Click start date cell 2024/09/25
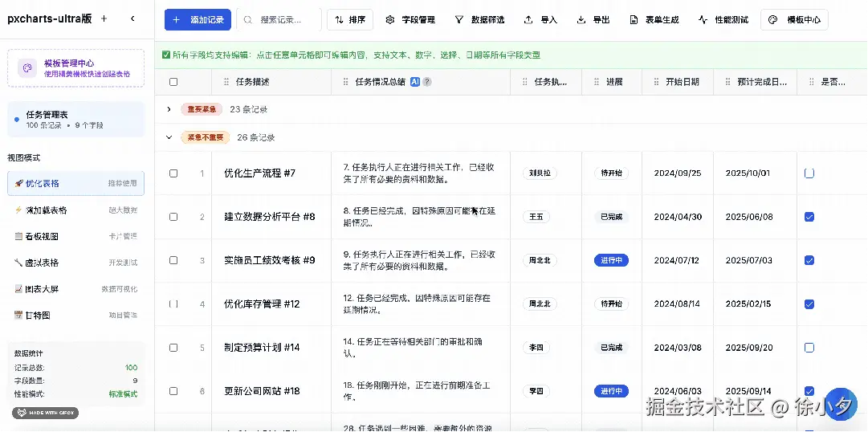Image resolution: width=868 pixels, height=432 pixels. tap(678, 173)
